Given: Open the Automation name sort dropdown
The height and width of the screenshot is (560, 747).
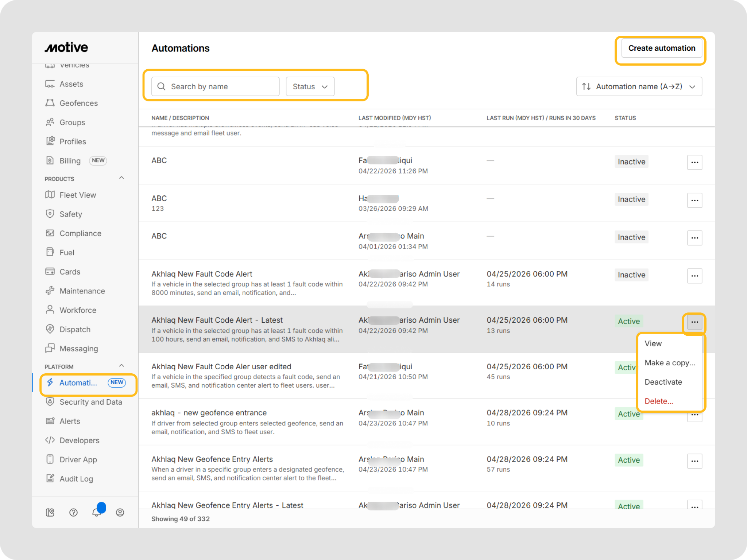Looking at the screenshot, I should point(639,86).
